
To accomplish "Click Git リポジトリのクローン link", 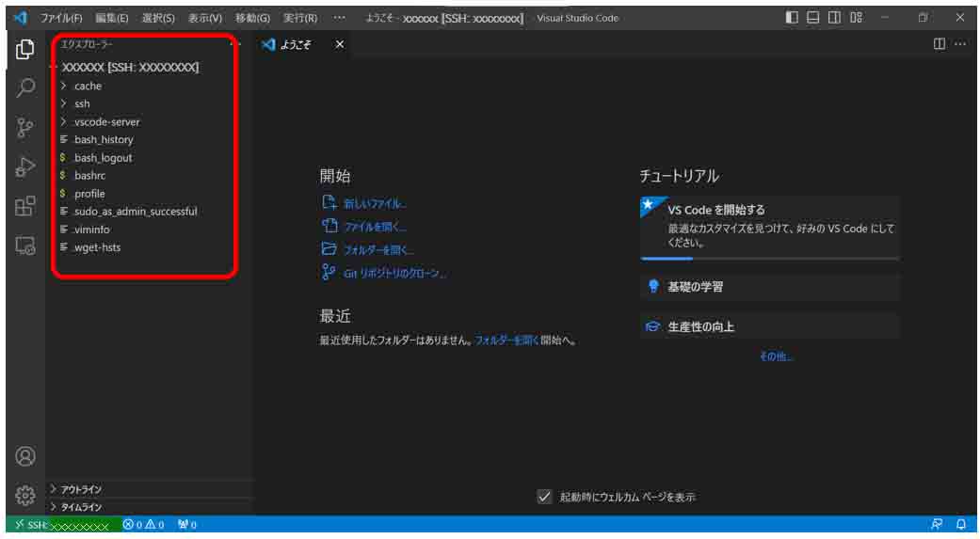I will click(x=394, y=273).
